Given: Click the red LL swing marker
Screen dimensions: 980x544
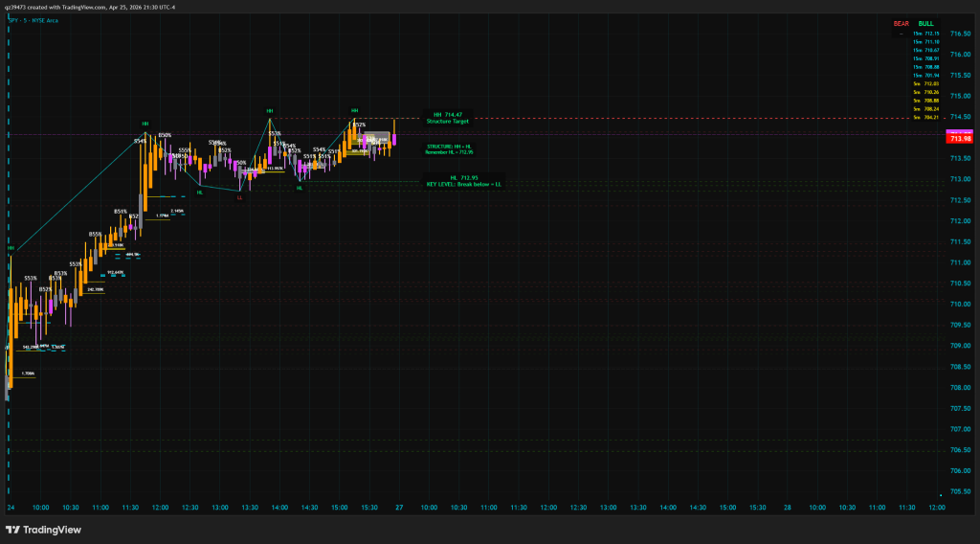Looking at the screenshot, I should [239, 196].
